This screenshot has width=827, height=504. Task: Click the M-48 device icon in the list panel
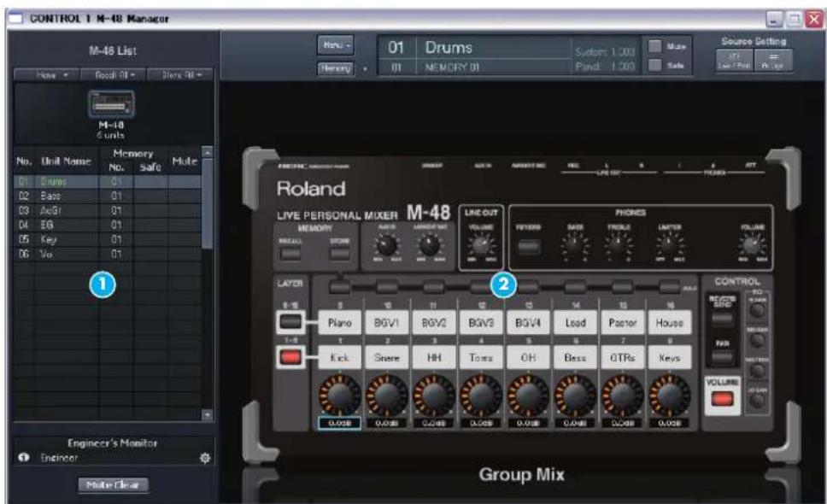point(111,104)
